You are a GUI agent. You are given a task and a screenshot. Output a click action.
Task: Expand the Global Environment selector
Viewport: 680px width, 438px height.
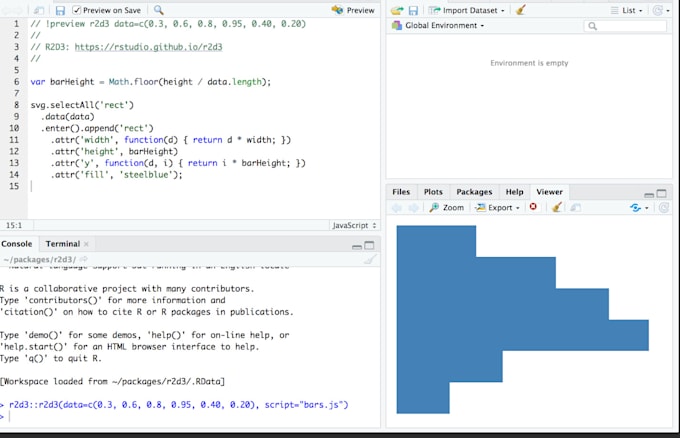(x=438, y=26)
